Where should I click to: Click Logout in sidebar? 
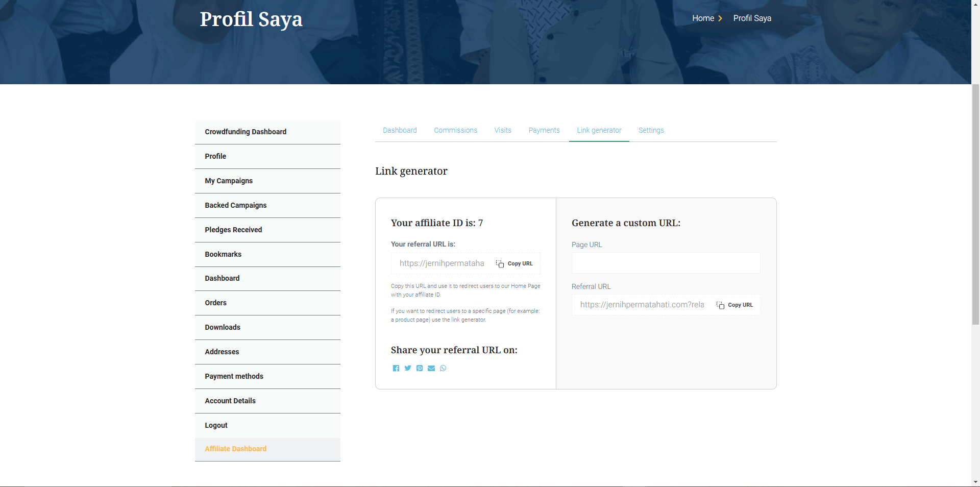pyautogui.click(x=267, y=425)
